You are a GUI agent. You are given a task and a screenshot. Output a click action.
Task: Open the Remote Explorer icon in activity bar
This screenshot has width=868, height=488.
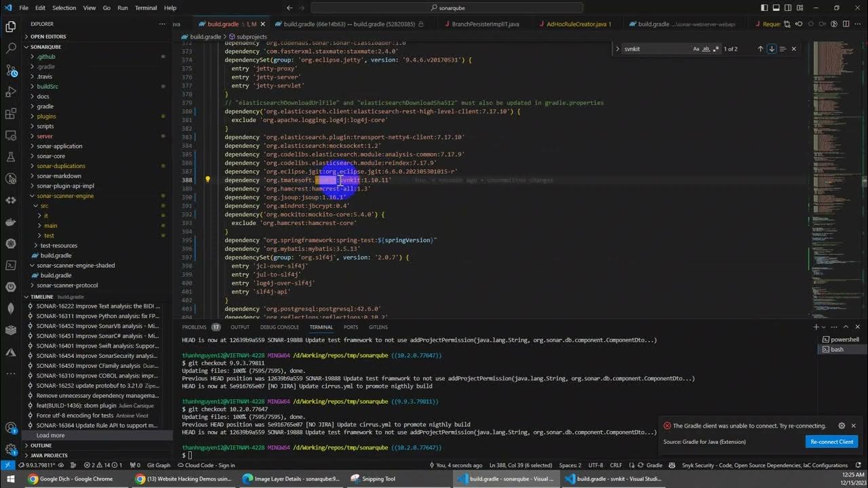click(11, 135)
